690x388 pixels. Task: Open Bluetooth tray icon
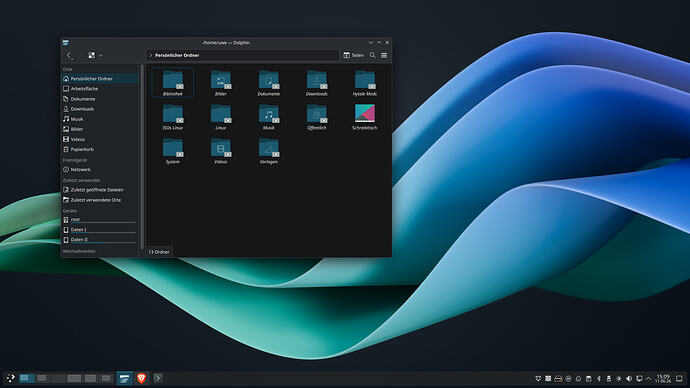point(599,379)
